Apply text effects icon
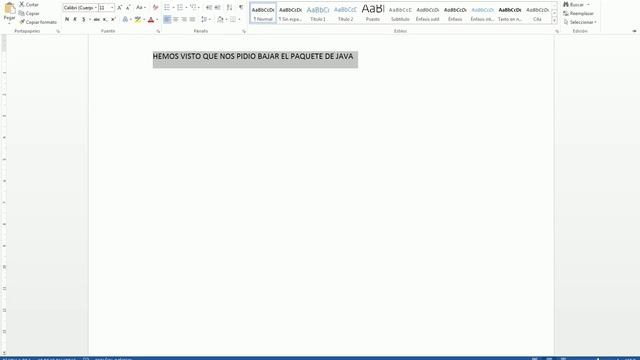The image size is (640, 360). 125,19
